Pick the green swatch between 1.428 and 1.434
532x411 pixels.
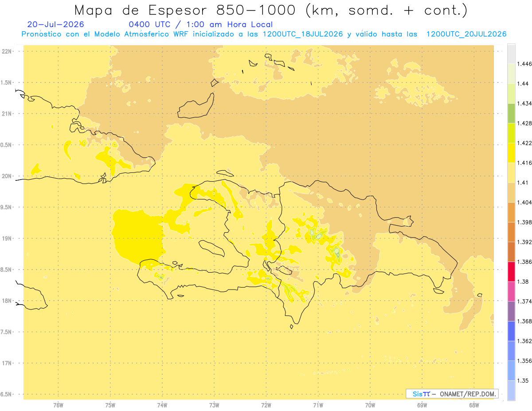coord(511,113)
